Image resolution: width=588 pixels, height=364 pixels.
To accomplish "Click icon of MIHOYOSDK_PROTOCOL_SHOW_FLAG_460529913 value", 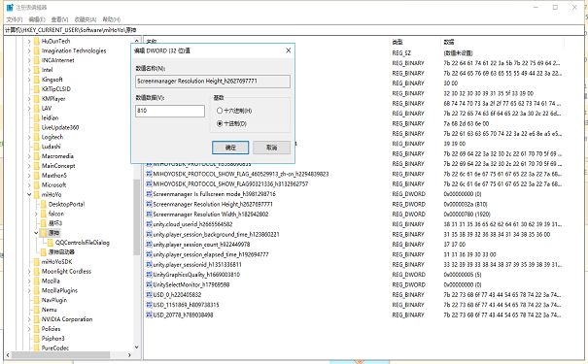I will 149,174.
